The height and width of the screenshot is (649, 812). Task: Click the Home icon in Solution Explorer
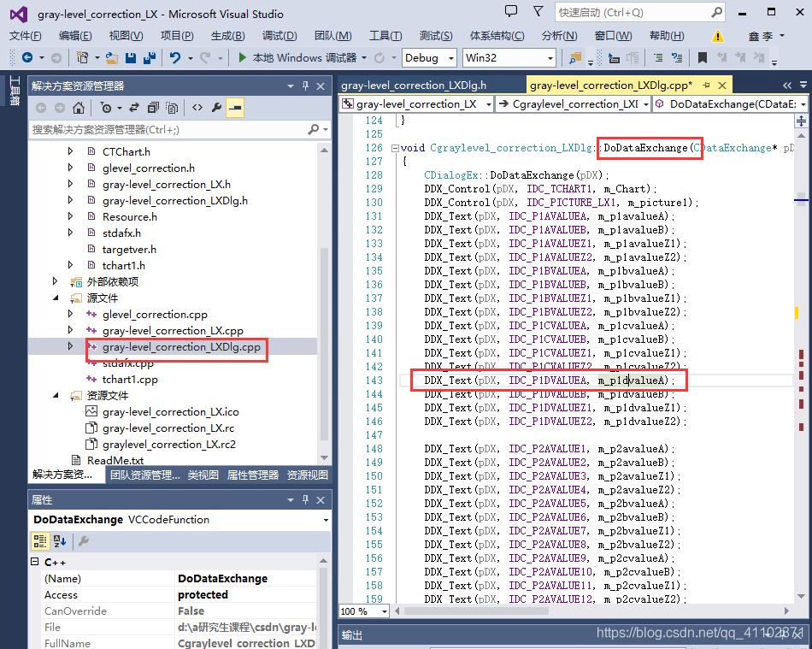pos(79,108)
